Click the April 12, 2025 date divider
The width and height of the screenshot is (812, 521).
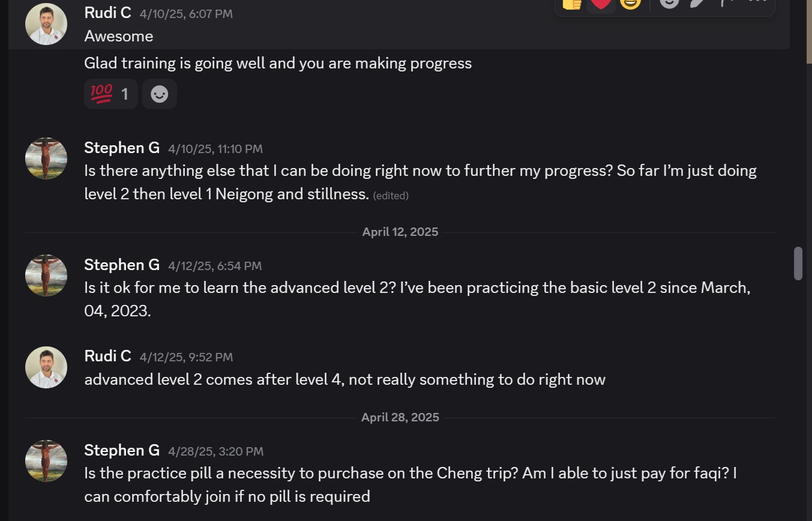(x=400, y=232)
